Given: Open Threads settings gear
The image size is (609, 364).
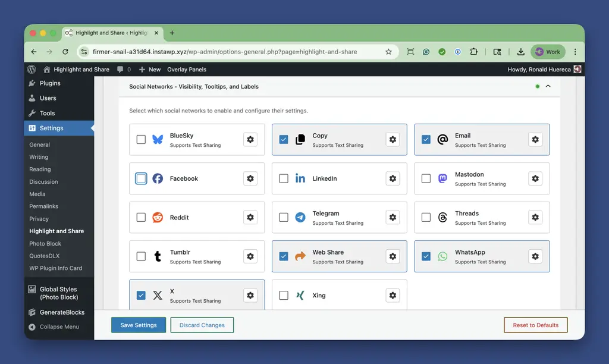Looking at the screenshot, I should coord(535,217).
